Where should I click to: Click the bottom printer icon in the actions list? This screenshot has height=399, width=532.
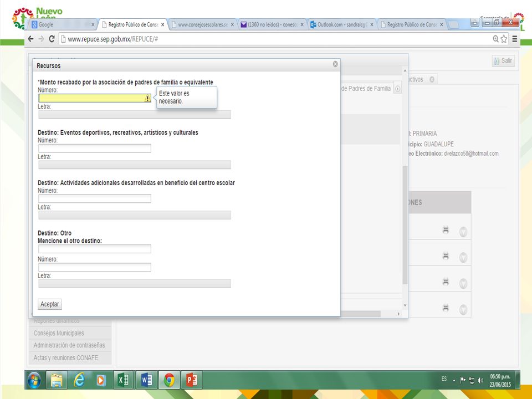tap(446, 308)
